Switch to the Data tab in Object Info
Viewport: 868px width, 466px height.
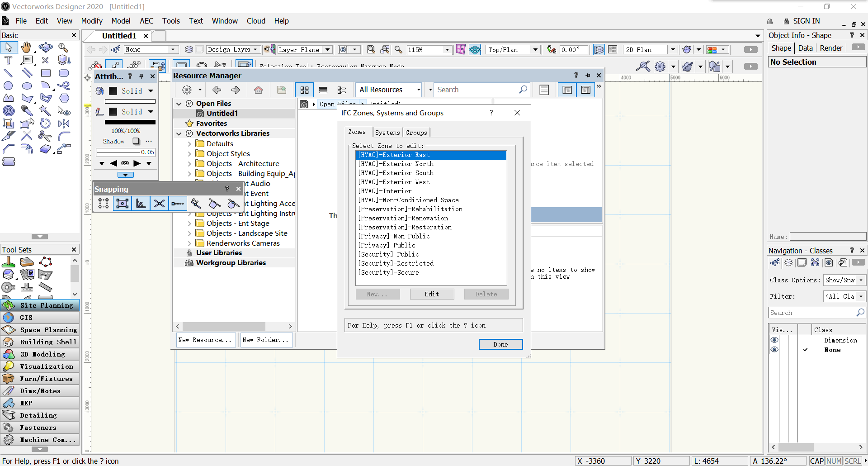805,48
